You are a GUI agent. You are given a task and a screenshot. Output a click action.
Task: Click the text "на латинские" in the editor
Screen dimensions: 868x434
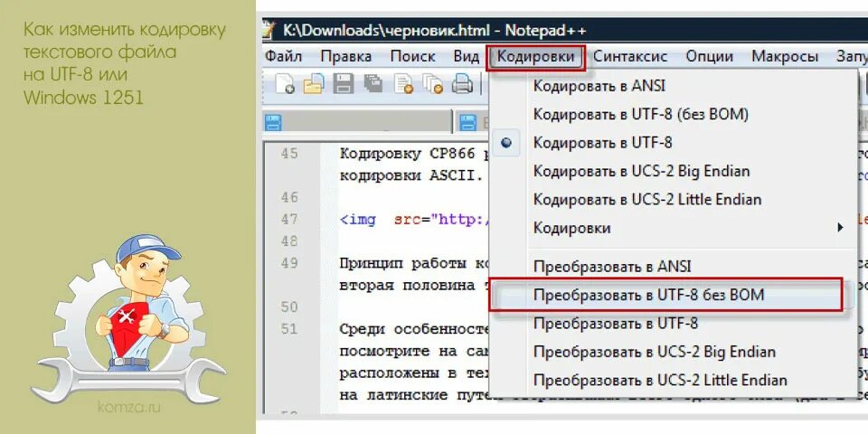pos(393,395)
